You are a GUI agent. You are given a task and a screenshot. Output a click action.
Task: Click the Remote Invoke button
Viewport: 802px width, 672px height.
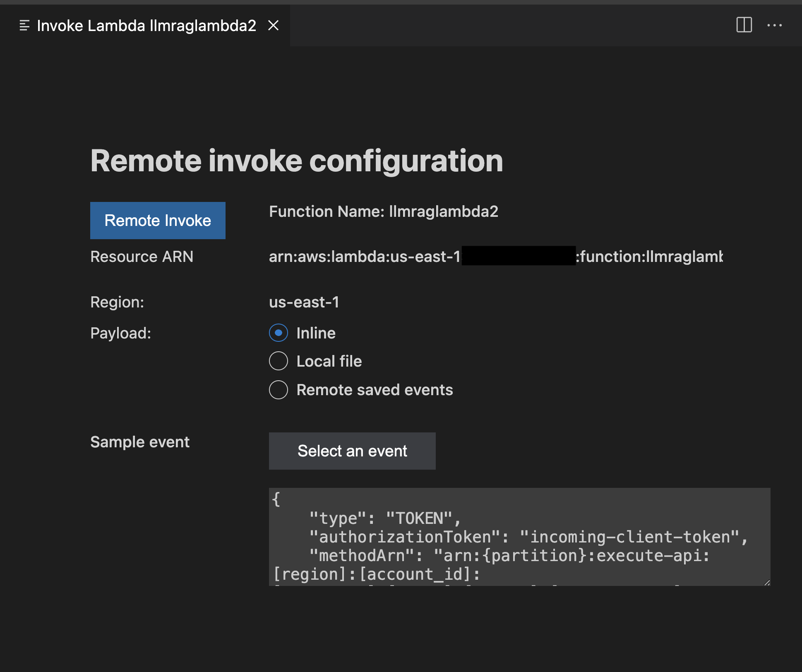point(158,221)
